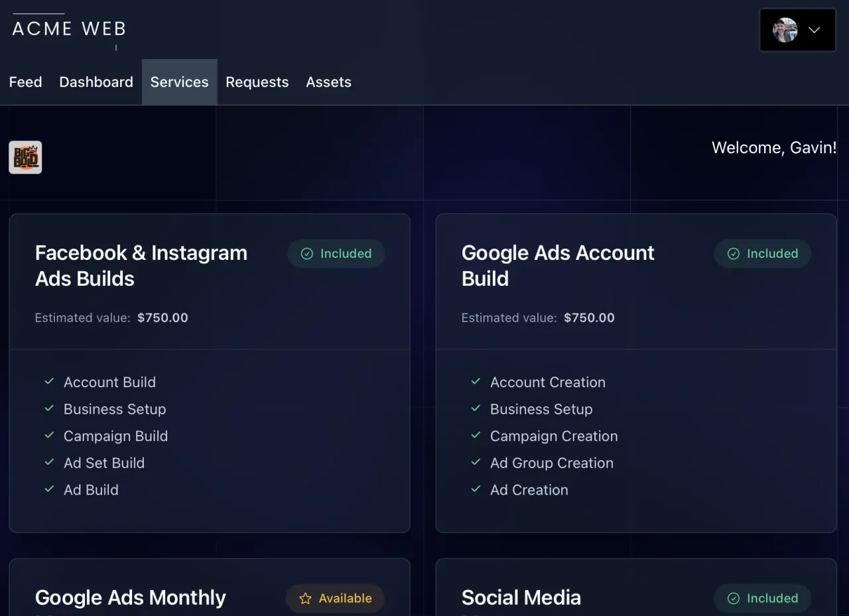The image size is (849, 616).
Task: Select the 'Account Build' list item
Action: pos(109,382)
